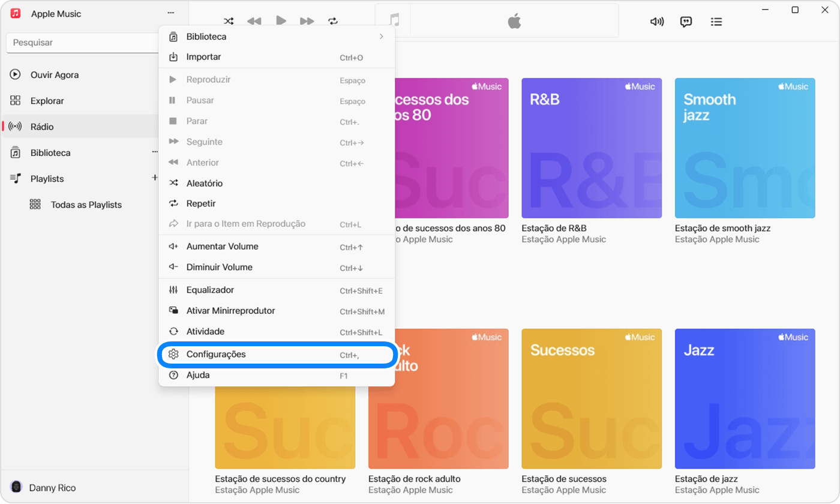
Task: Click the now-playing music note artwork
Action: [394, 21]
